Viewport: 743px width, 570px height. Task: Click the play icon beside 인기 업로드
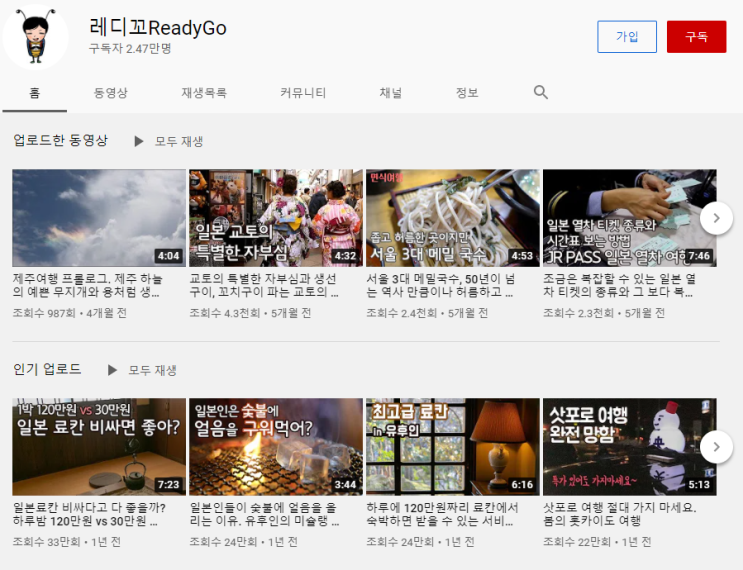112,370
